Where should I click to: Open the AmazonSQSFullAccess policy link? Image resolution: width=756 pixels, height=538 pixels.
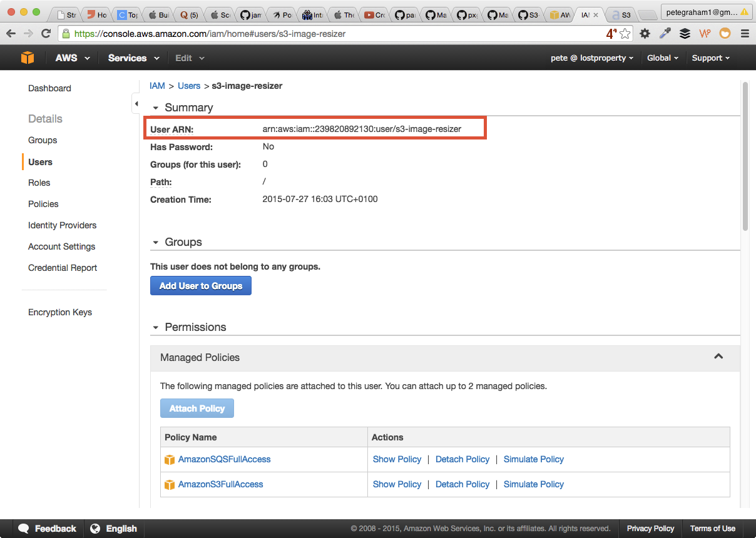click(225, 459)
